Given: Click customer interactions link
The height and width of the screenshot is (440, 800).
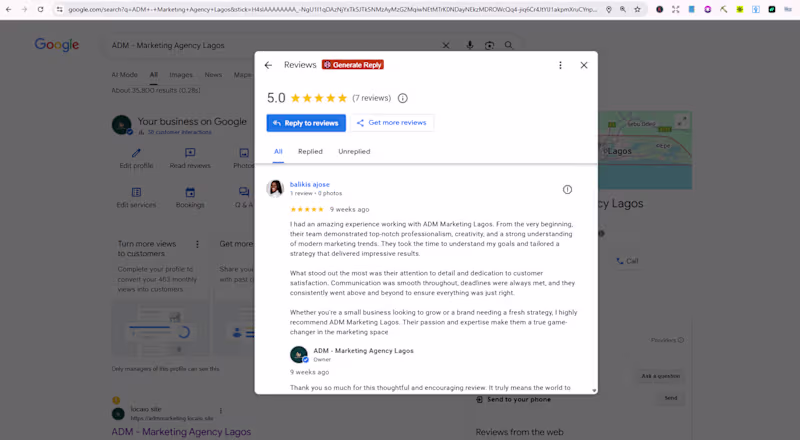Looking at the screenshot, I should [x=180, y=132].
